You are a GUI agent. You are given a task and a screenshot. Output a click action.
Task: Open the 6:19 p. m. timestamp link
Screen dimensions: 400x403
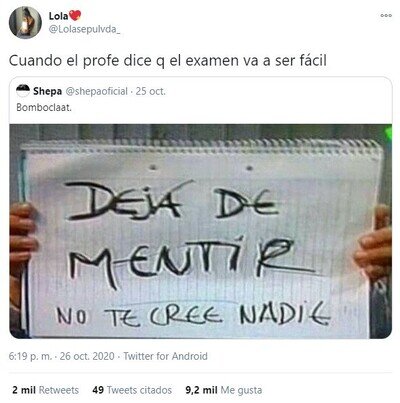[30, 356]
